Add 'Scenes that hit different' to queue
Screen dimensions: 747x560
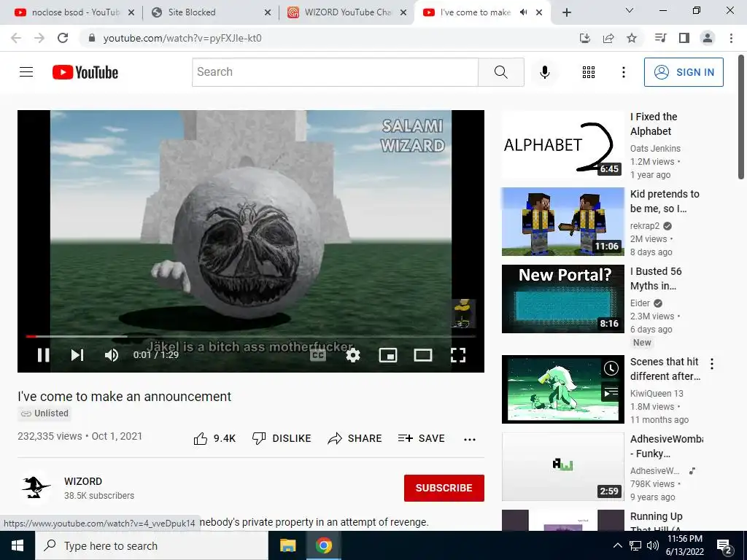(611, 392)
